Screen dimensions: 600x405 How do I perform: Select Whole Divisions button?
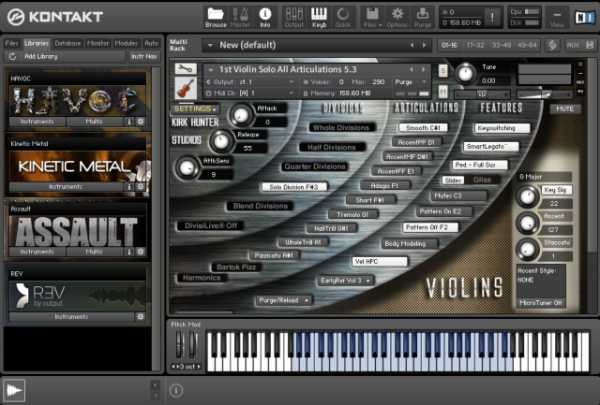[341, 127]
